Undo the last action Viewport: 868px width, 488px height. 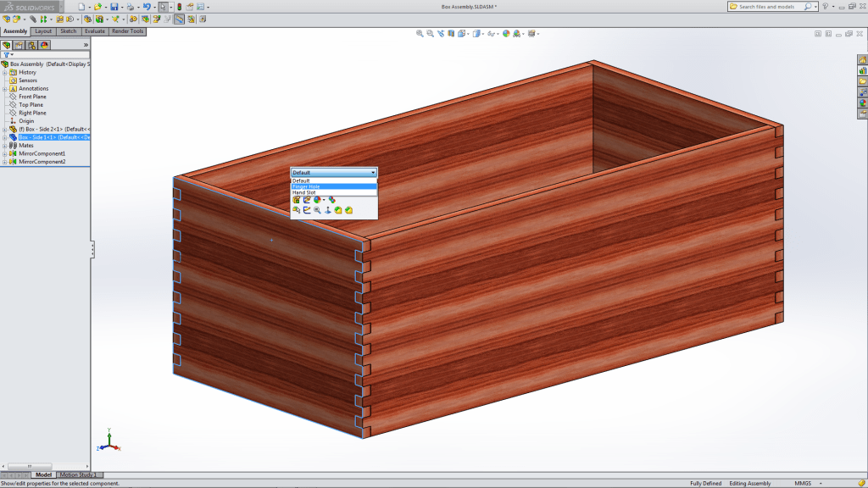pos(147,7)
